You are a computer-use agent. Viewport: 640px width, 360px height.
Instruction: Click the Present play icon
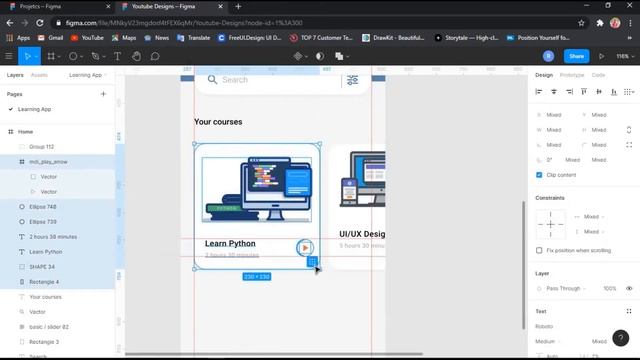coord(601,56)
